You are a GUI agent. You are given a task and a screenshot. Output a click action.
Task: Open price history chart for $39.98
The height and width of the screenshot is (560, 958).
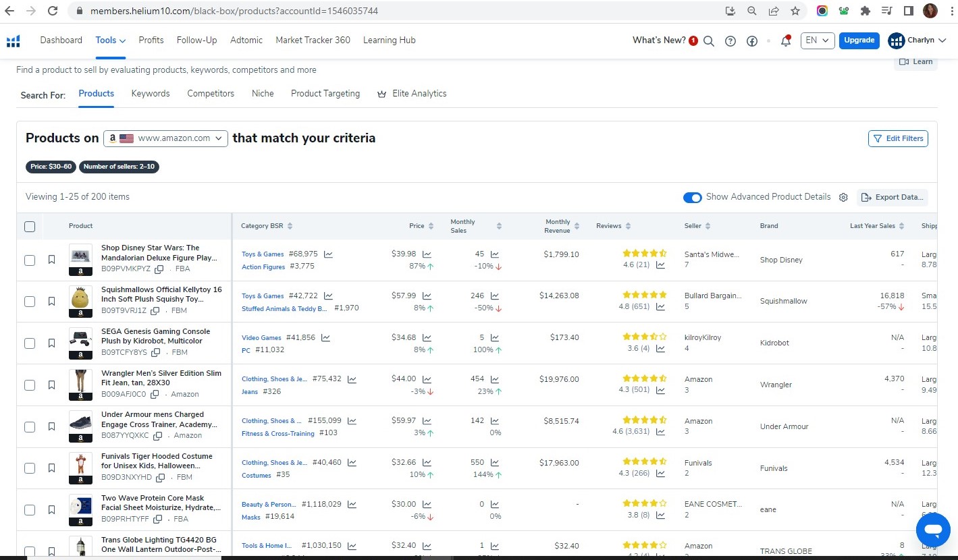[427, 254]
